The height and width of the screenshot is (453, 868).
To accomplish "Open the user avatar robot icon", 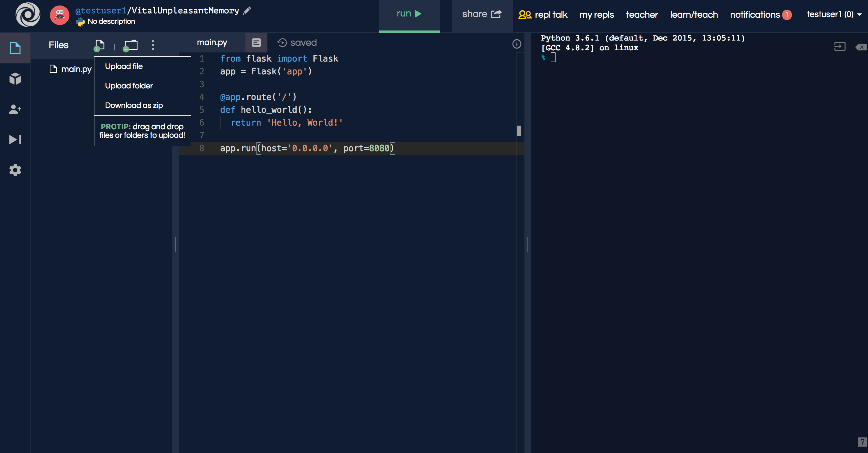I will (60, 15).
